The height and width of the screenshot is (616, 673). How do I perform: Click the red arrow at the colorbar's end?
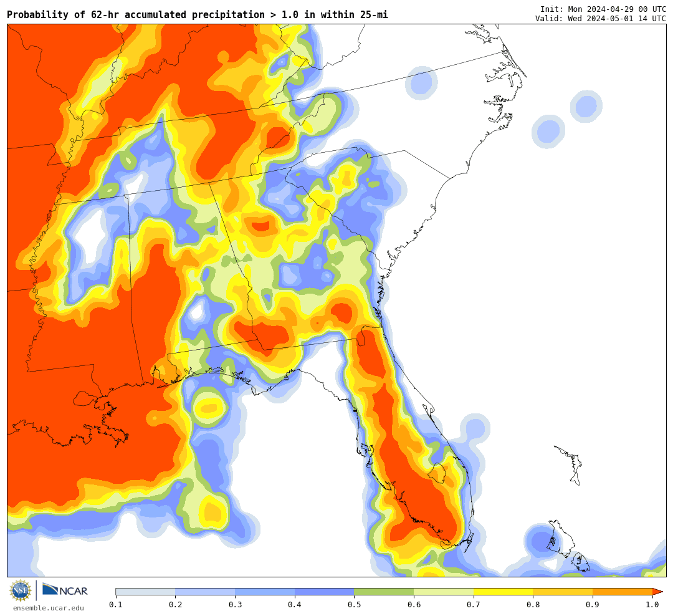(x=657, y=592)
